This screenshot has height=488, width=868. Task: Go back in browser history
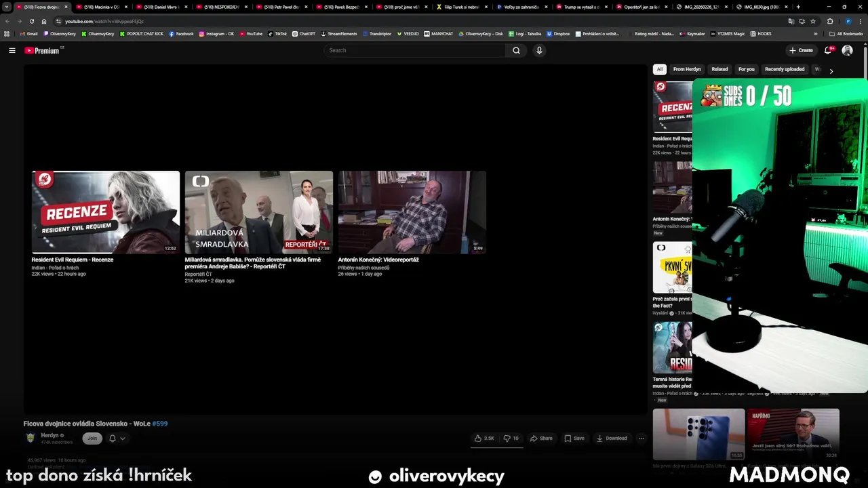[x=7, y=21]
